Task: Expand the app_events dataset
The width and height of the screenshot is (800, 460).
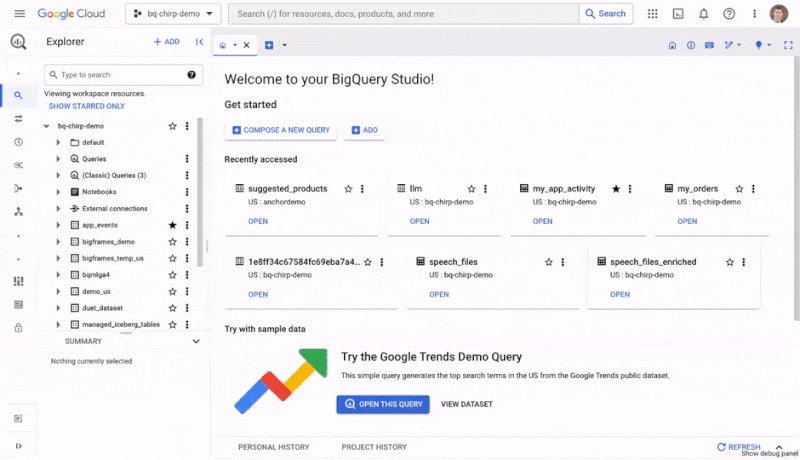Action: pos(58,225)
